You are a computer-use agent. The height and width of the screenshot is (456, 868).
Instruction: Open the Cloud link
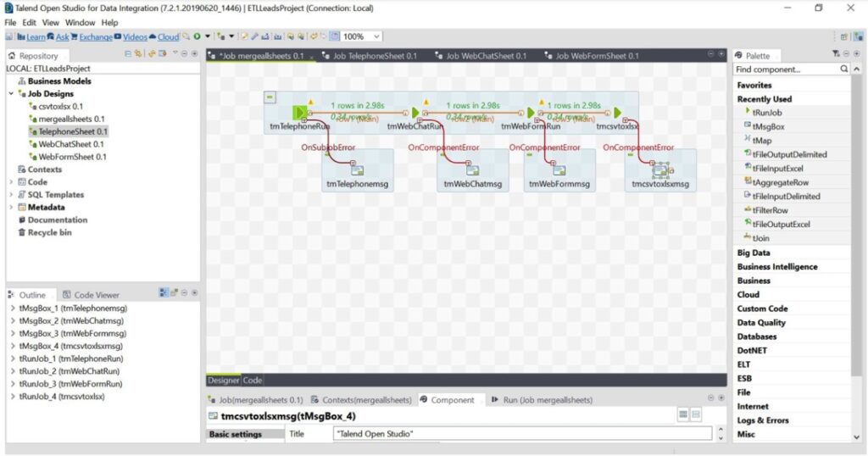(x=169, y=37)
